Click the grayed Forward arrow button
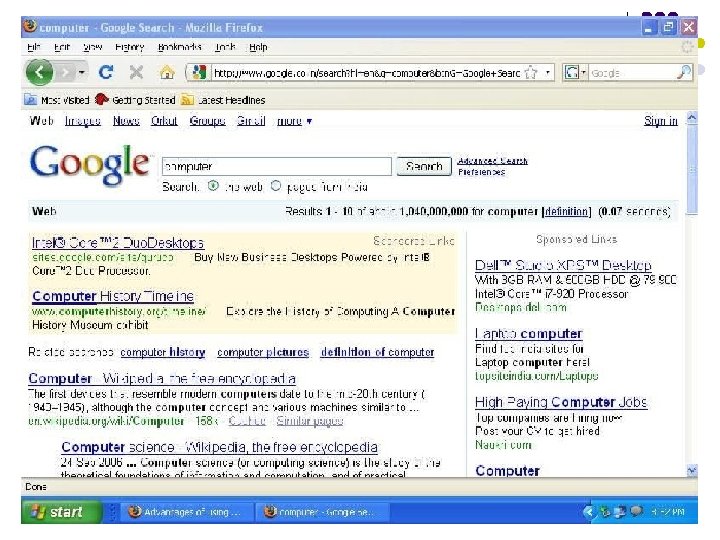The height and width of the screenshot is (540, 720). coord(66,73)
